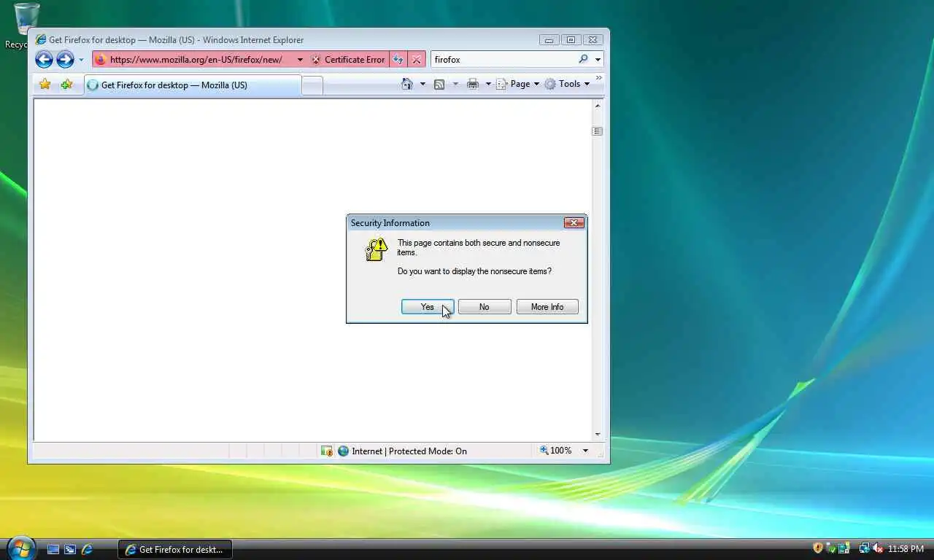Screen dimensions: 934x560
Task: Click the 100% zoom level button
Action: (556, 451)
